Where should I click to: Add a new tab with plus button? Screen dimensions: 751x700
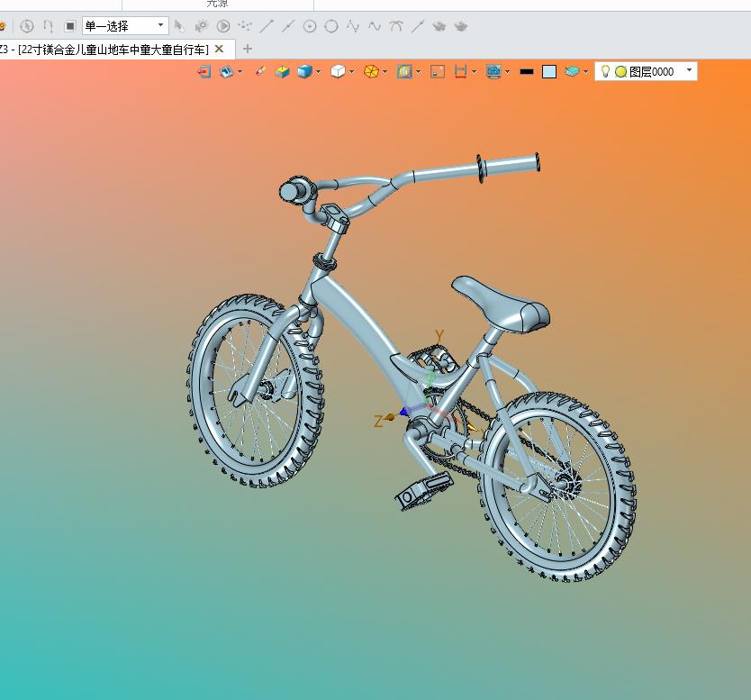pos(247,49)
